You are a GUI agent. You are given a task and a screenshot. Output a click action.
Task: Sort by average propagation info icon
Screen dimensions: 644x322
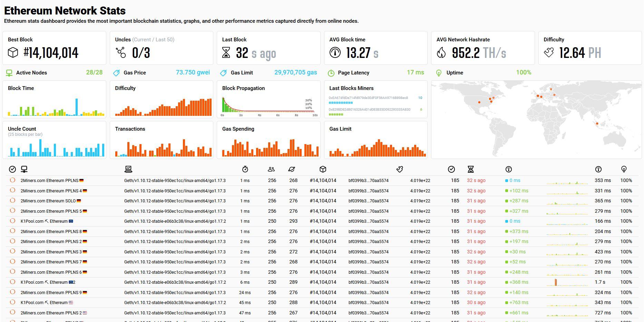pyautogui.click(x=598, y=169)
